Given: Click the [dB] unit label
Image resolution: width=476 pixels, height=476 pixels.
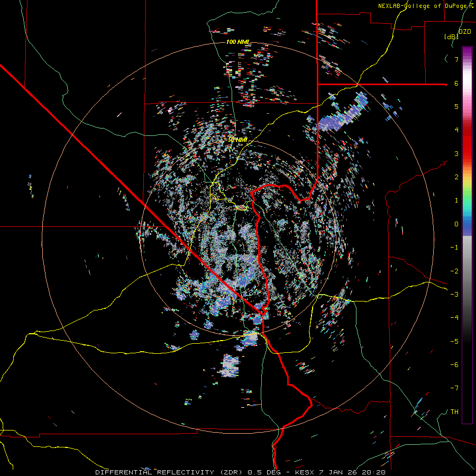Looking at the screenshot, I should click(452, 36).
